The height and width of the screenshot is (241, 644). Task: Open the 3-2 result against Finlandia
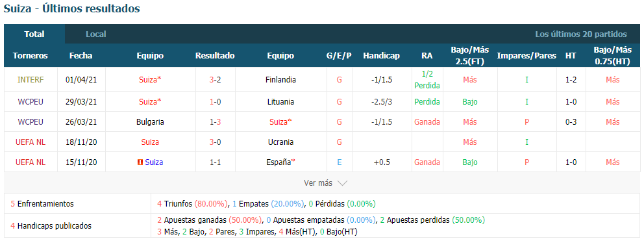pos(215,80)
